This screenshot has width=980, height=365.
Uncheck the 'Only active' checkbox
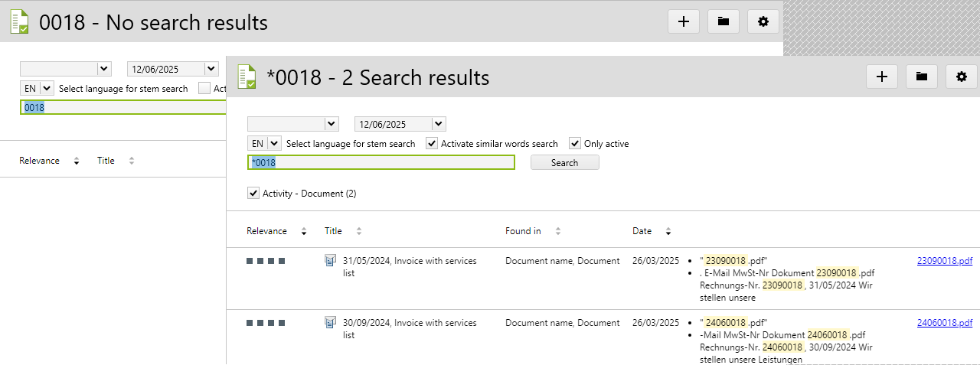(575, 143)
